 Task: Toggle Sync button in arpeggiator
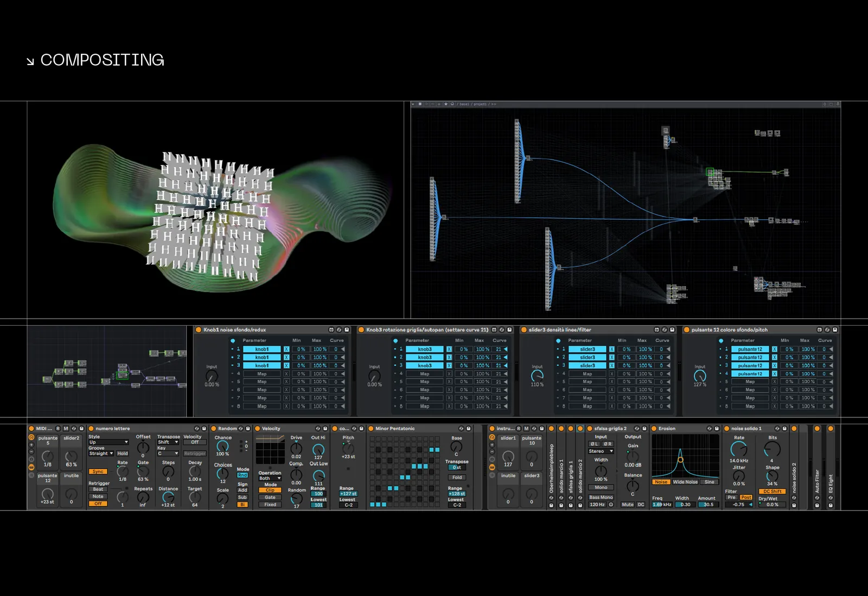tap(98, 472)
